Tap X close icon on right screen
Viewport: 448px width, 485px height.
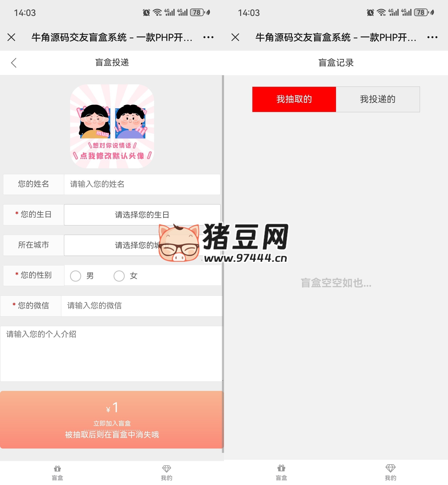pyautogui.click(x=235, y=37)
